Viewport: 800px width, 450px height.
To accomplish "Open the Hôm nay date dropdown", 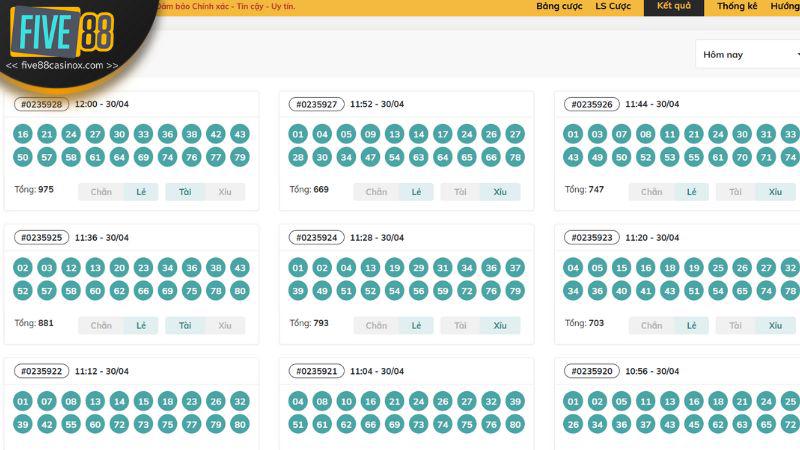I will pyautogui.click(x=746, y=54).
